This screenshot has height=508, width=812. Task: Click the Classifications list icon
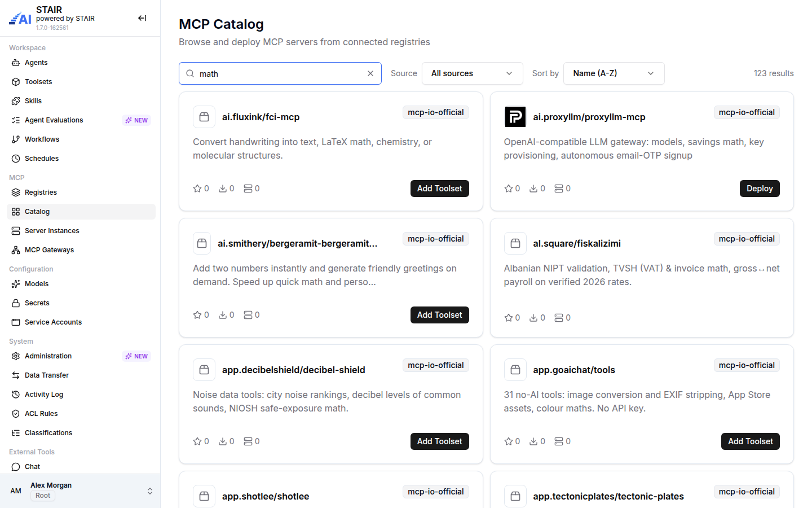click(16, 433)
